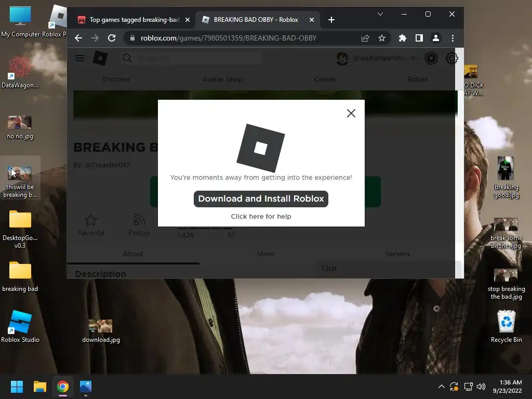
Task: Follow this experience icon
Action: [139, 225]
